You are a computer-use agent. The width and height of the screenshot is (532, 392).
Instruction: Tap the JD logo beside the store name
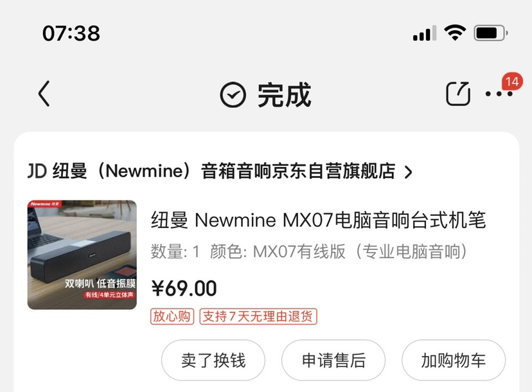[x=37, y=171]
